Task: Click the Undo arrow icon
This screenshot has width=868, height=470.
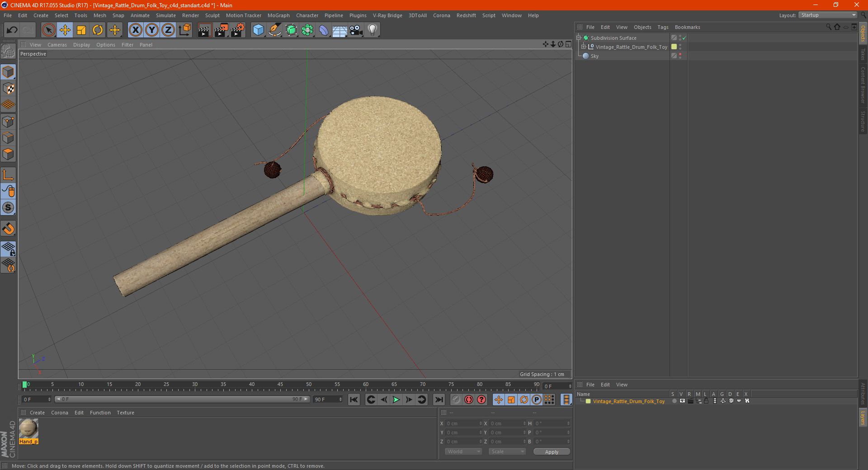Action: pyautogui.click(x=12, y=30)
